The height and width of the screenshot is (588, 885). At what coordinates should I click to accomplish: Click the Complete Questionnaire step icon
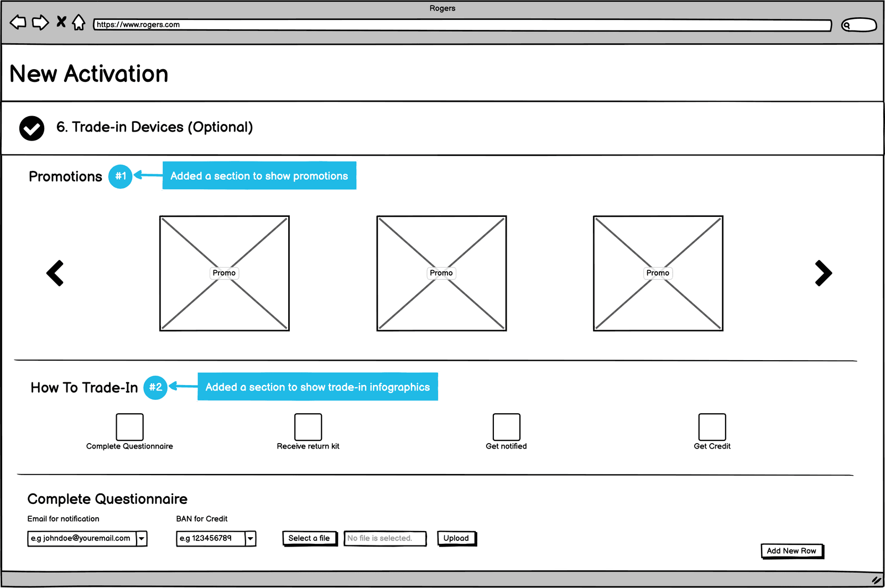pyautogui.click(x=129, y=427)
